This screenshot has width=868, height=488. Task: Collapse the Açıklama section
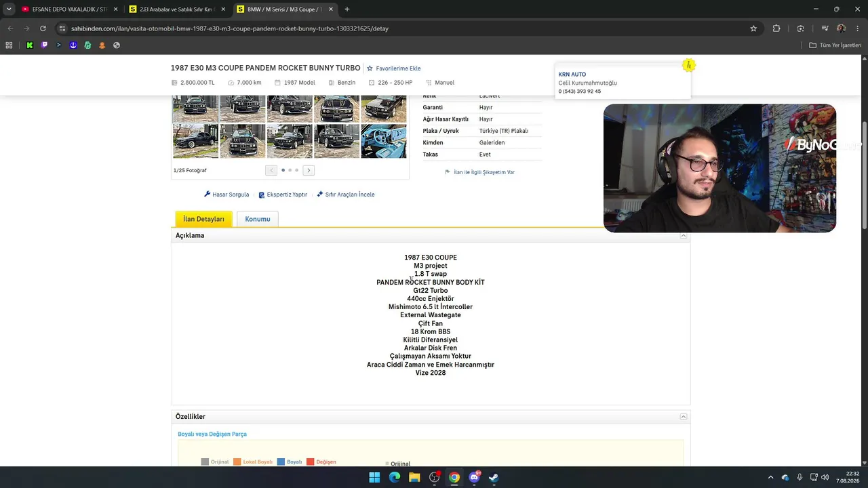tap(684, 235)
